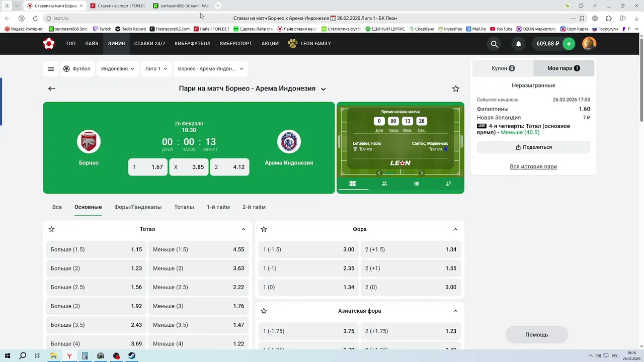Click the Поделиться share button
The height and width of the screenshot is (362, 644).
pos(533,147)
